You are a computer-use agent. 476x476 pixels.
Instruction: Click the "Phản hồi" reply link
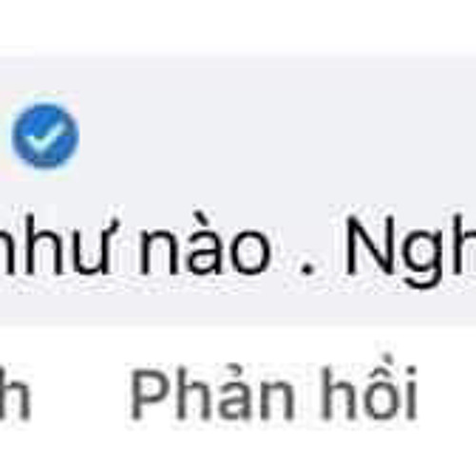(x=273, y=393)
